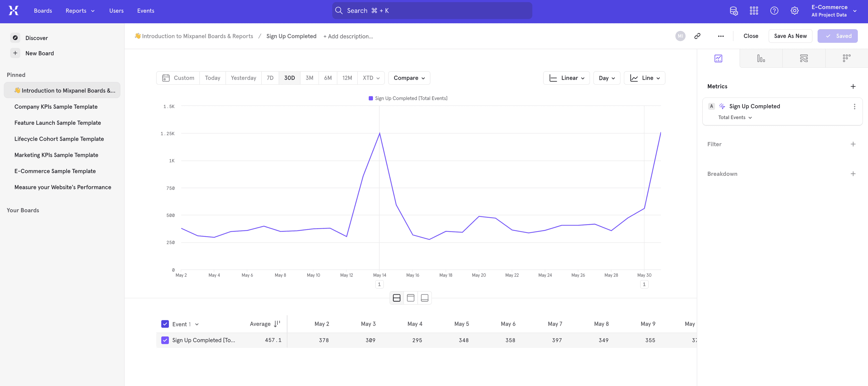
Task: Click the Save As New button
Action: [790, 35]
